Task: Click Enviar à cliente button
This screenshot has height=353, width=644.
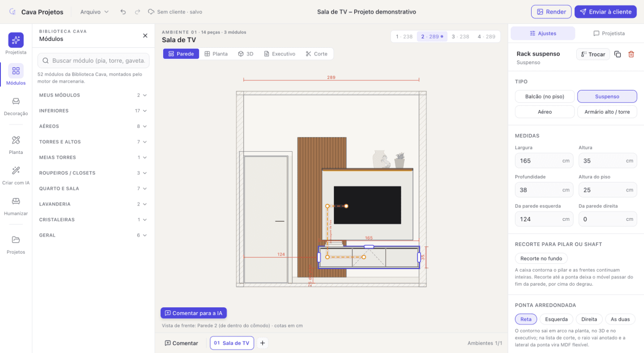Action: click(605, 12)
